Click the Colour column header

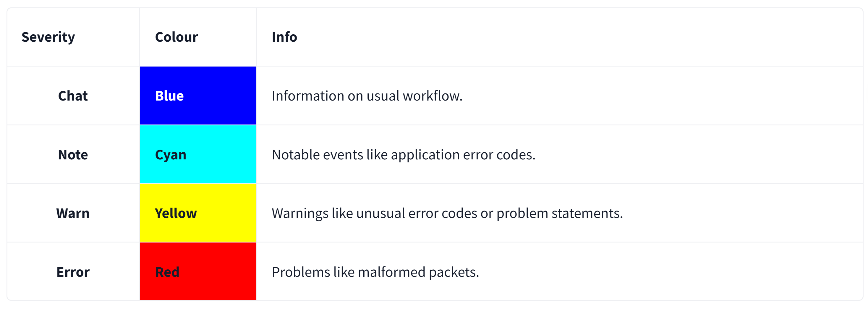(176, 37)
